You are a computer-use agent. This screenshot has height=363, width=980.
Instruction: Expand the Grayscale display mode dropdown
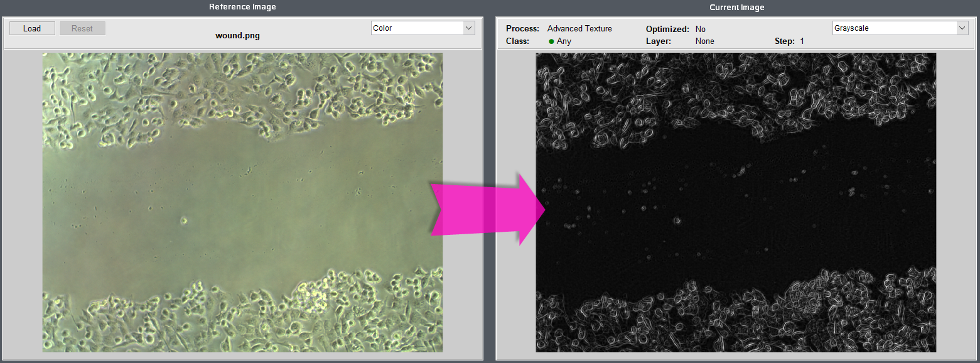(900, 28)
